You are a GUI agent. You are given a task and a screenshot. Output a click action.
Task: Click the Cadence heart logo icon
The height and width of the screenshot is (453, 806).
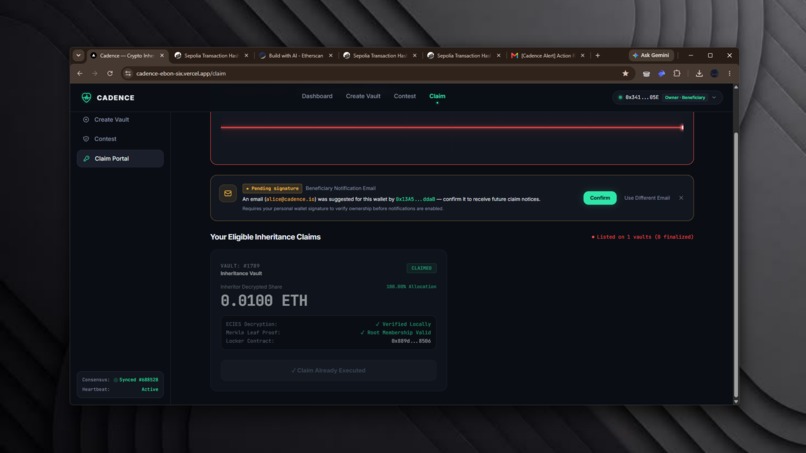(x=86, y=98)
